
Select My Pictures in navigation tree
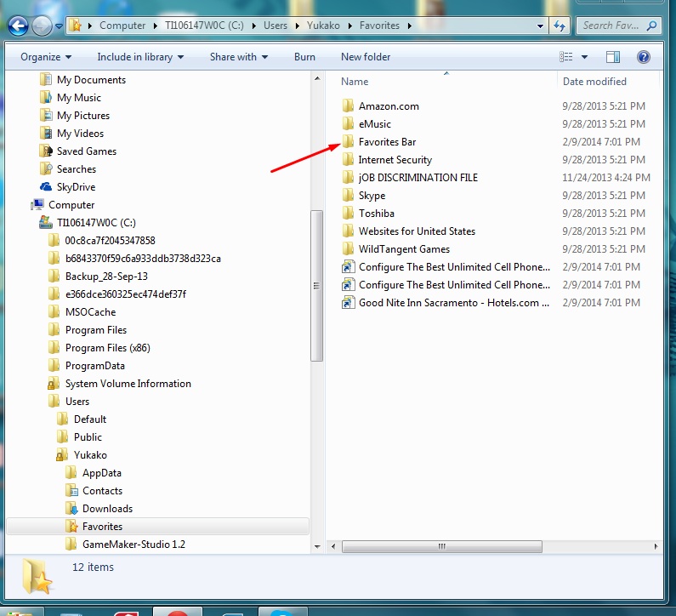tap(82, 116)
